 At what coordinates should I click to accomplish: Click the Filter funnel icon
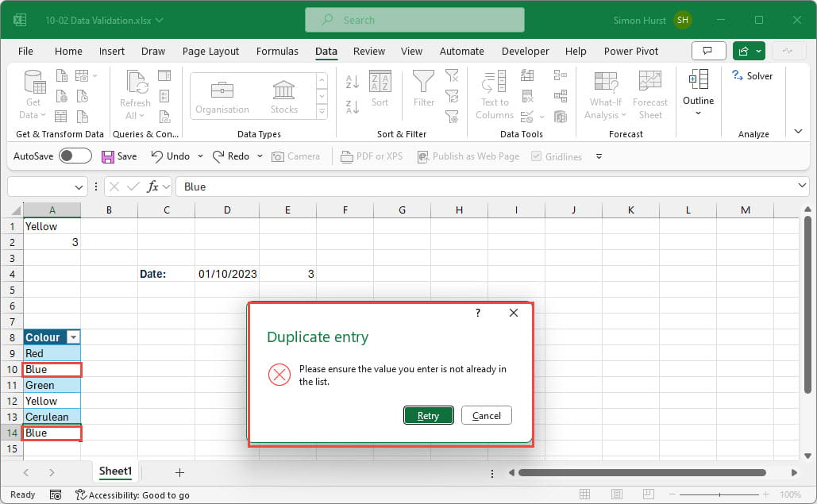pyautogui.click(x=423, y=87)
